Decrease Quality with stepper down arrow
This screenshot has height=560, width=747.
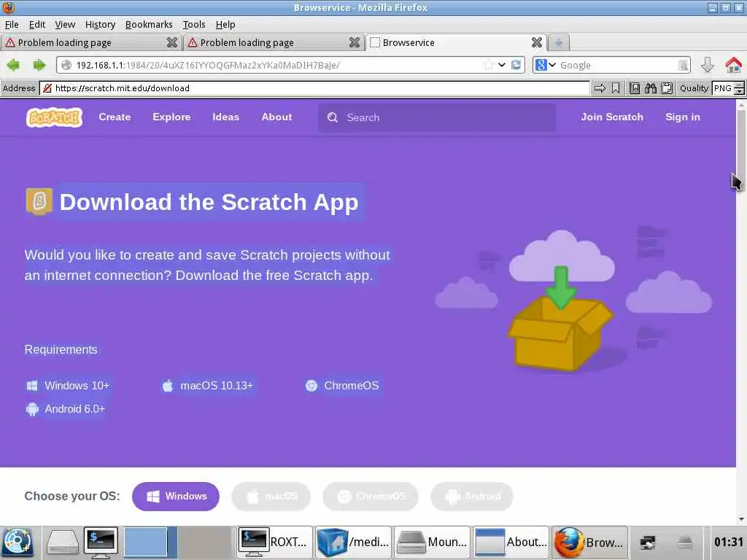click(x=739, y=91)
